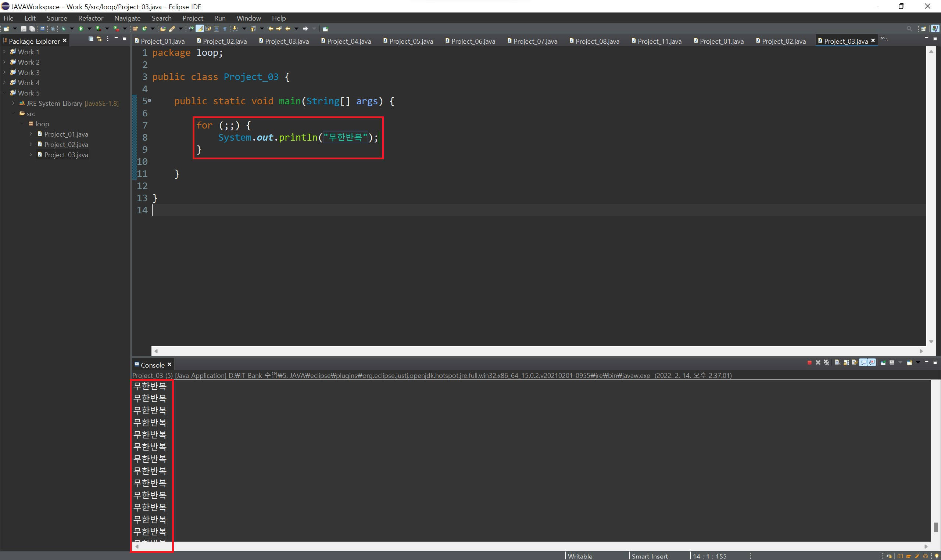
Task: Click the Console vertical scrollbar thumb
Action: pyautogui.click(x=936, y=527)
